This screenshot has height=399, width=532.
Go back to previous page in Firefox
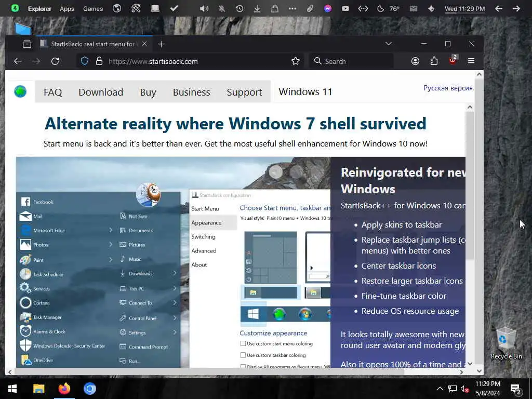[17, 61]
